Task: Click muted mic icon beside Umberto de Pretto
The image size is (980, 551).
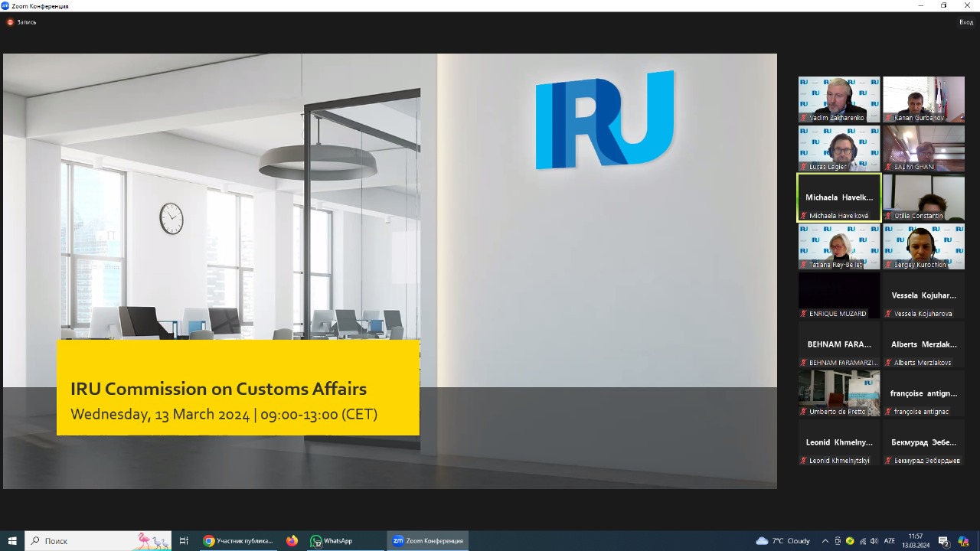Action: [804, 412]
